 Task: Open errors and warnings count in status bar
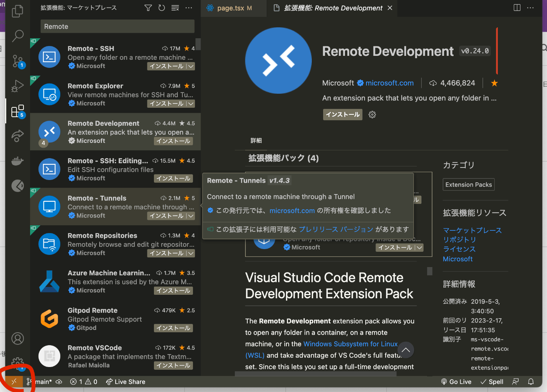84,382
